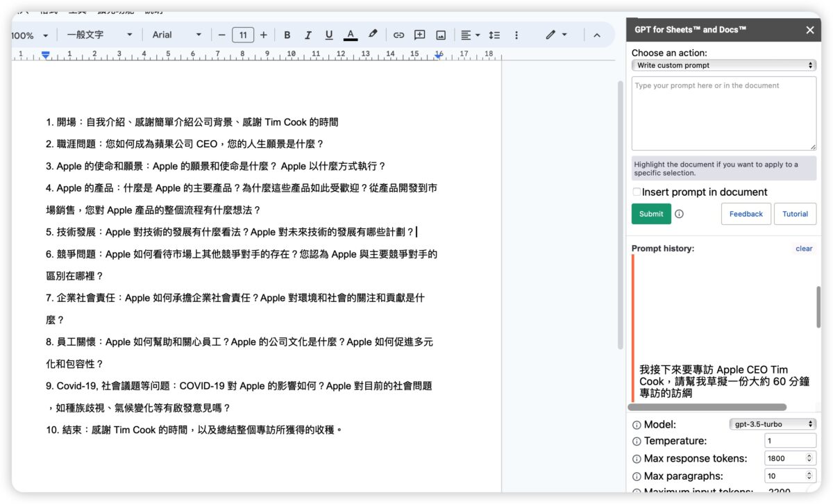Viewport: 833px width, 504px height.
Task: Click the info icon next to Max paragraphs
Action: [x=637, y=477]
